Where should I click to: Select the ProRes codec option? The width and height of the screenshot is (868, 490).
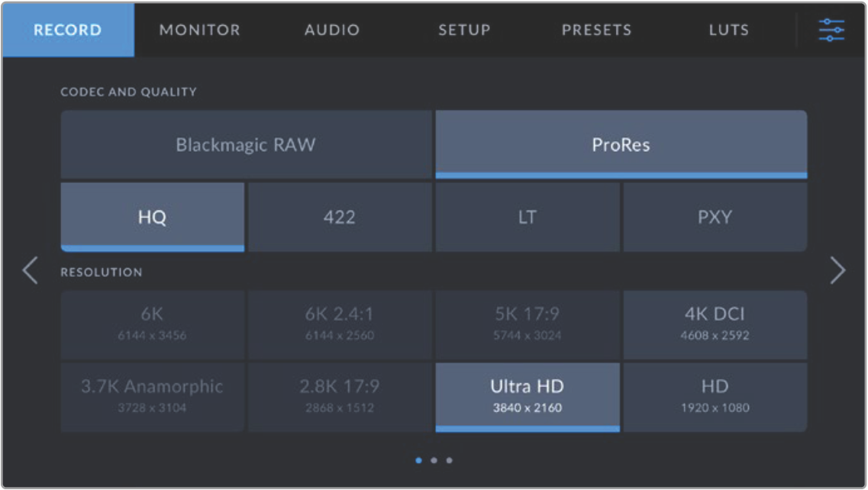[x=621, y=145]
